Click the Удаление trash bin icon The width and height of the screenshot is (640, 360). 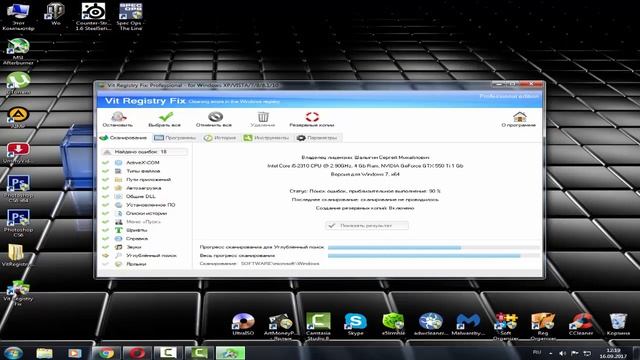click(263, 117)
